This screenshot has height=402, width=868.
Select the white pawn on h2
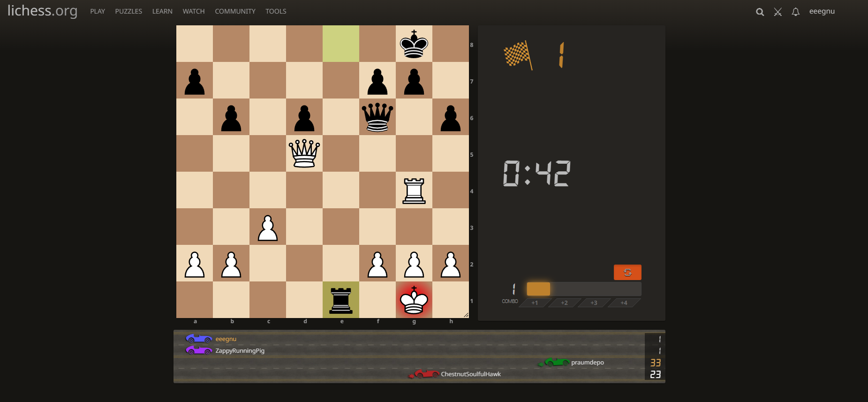451,263
